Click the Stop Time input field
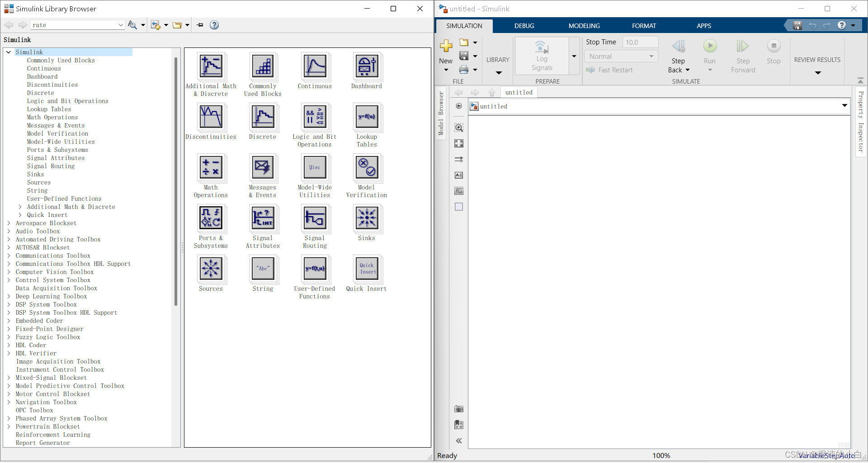This screenshot has height=463, width=868. (640, 42)
